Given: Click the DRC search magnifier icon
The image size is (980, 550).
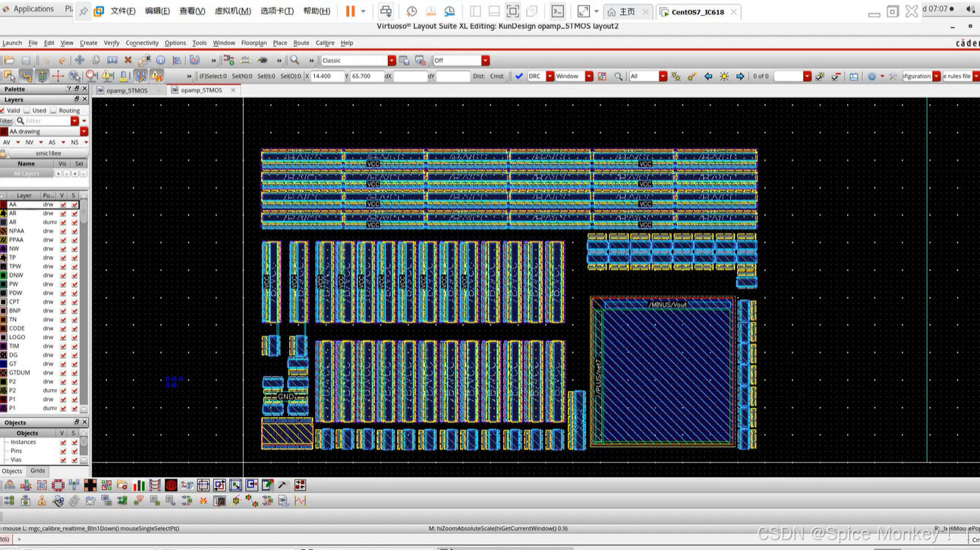Looking at the screenshot, I should pos(618,76).
